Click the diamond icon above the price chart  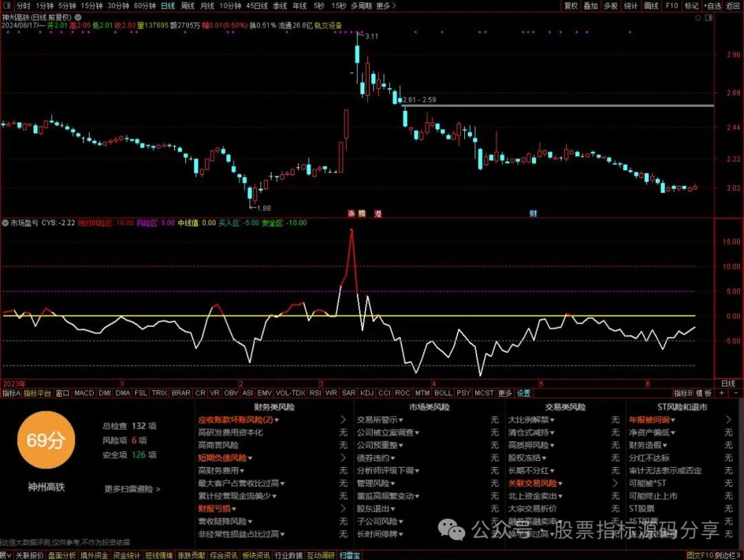coord(698,17)
